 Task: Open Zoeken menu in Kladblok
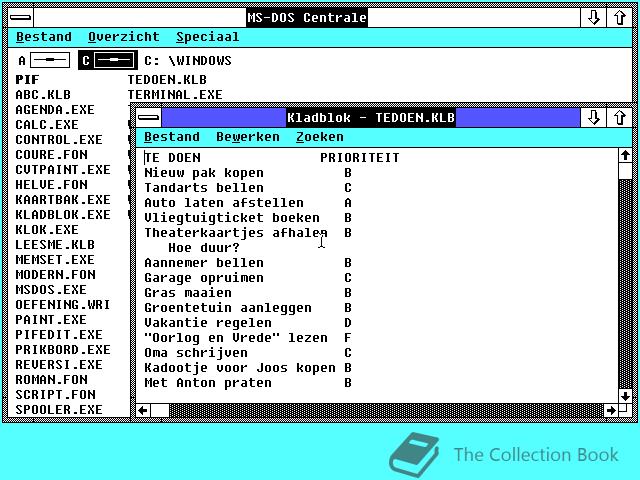320,137
